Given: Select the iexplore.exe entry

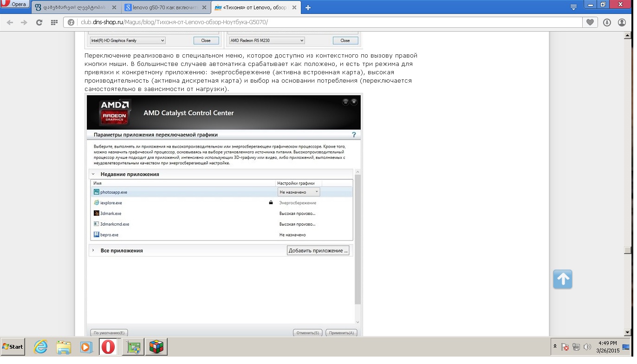Looking at the screenshot, I should pos(111,203).
